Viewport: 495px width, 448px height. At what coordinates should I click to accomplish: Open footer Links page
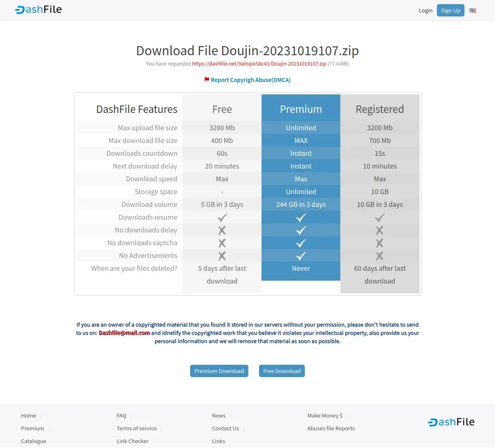(x=219, y=441)
